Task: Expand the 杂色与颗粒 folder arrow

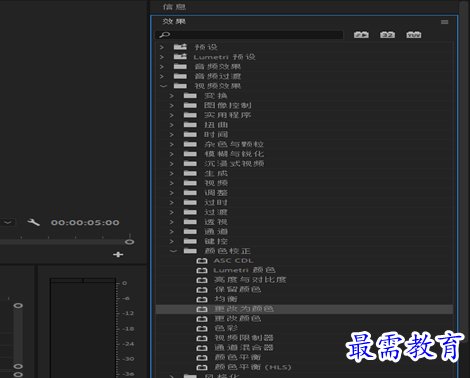Action: (171, 144)
